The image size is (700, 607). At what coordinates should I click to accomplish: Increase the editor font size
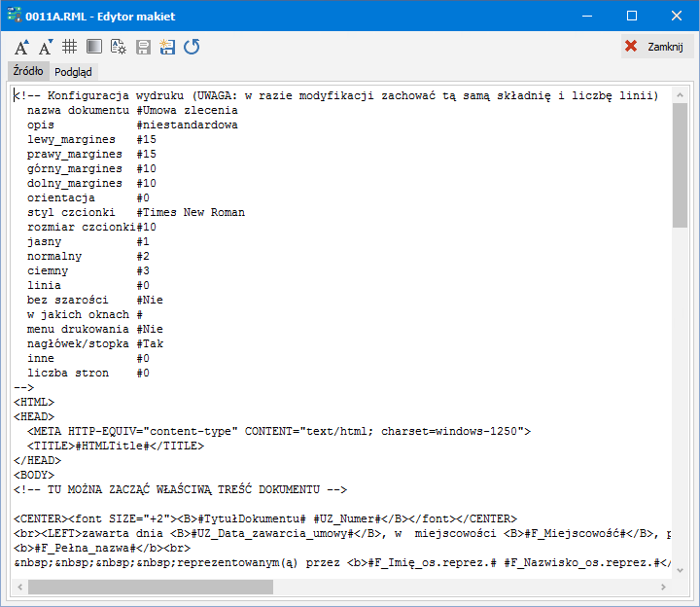[x=21, y=47]
